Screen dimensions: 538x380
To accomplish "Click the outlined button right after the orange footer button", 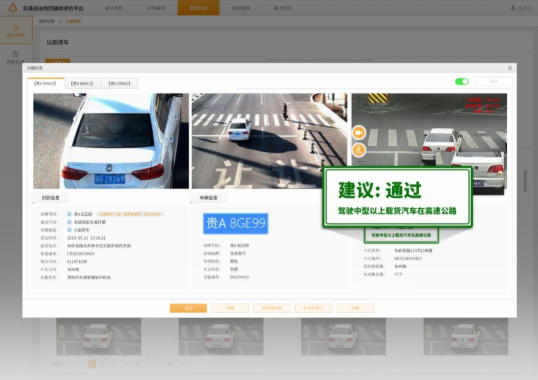I will pyautogui.click(x=230, y=308).
